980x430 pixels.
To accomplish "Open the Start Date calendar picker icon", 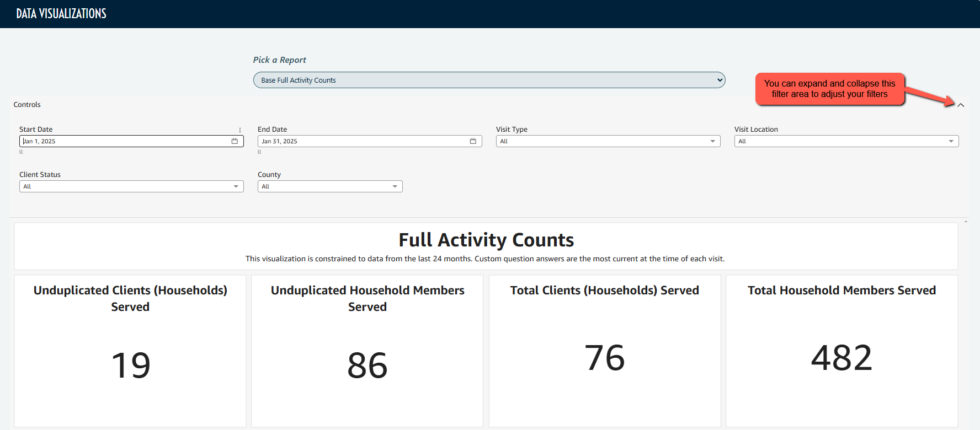I will 235,141.
